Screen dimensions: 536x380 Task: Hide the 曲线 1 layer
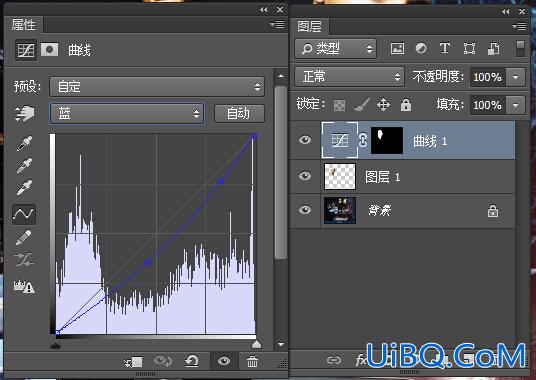(305, 140)
